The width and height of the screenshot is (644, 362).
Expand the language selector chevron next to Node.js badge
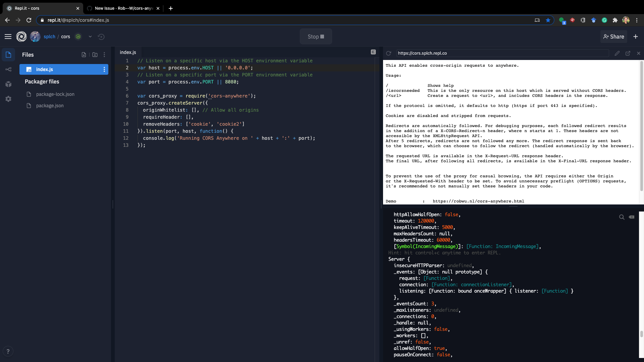(x=90, y=37)
